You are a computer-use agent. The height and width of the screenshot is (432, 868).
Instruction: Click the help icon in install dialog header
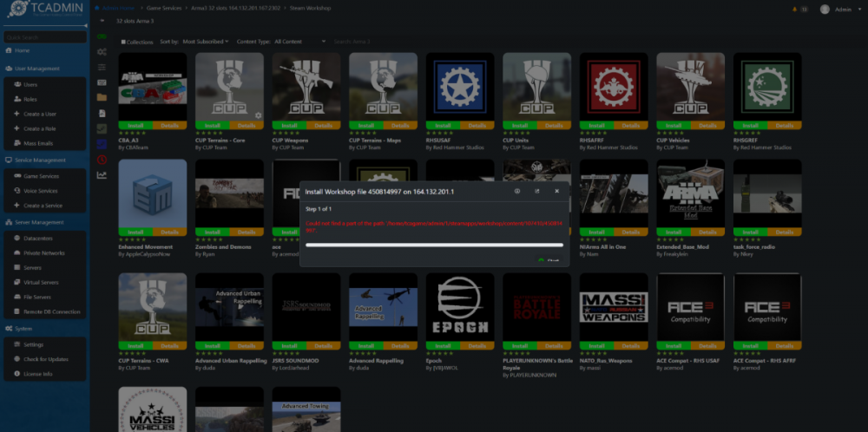517,192
